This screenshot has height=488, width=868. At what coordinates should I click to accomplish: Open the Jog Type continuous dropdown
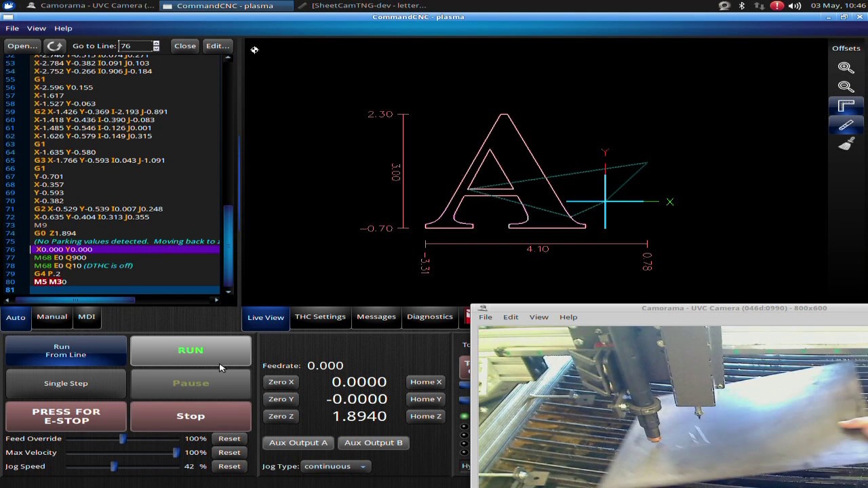point(336,466)
